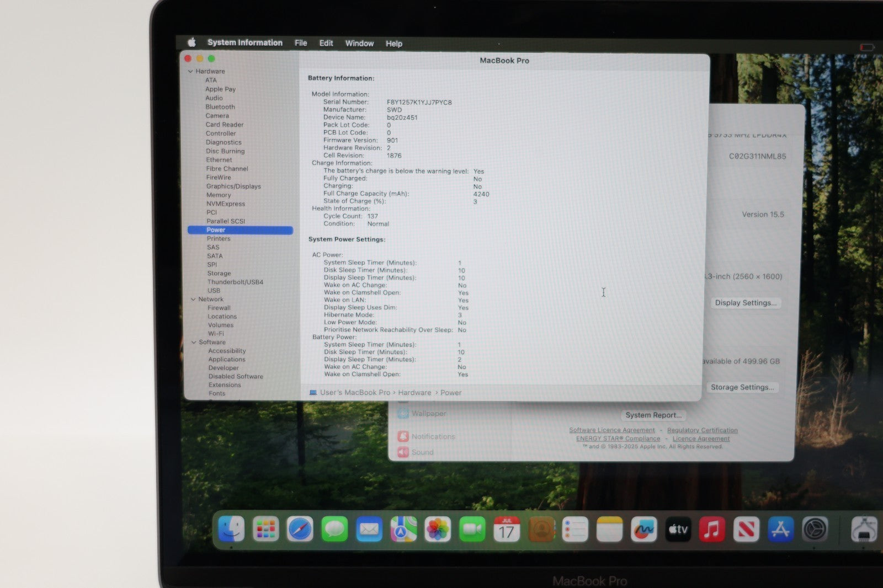
Task: Open the Apple TV app icon
Action: [678, 530]
